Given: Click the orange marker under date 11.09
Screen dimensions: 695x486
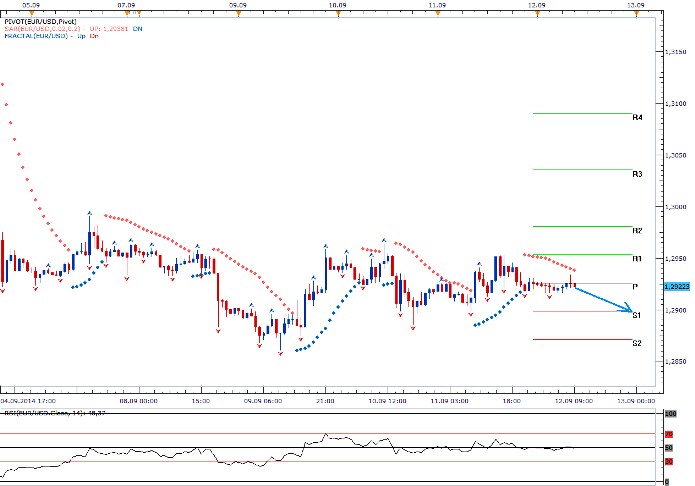Looking at the screenshot, I should 435,13.
